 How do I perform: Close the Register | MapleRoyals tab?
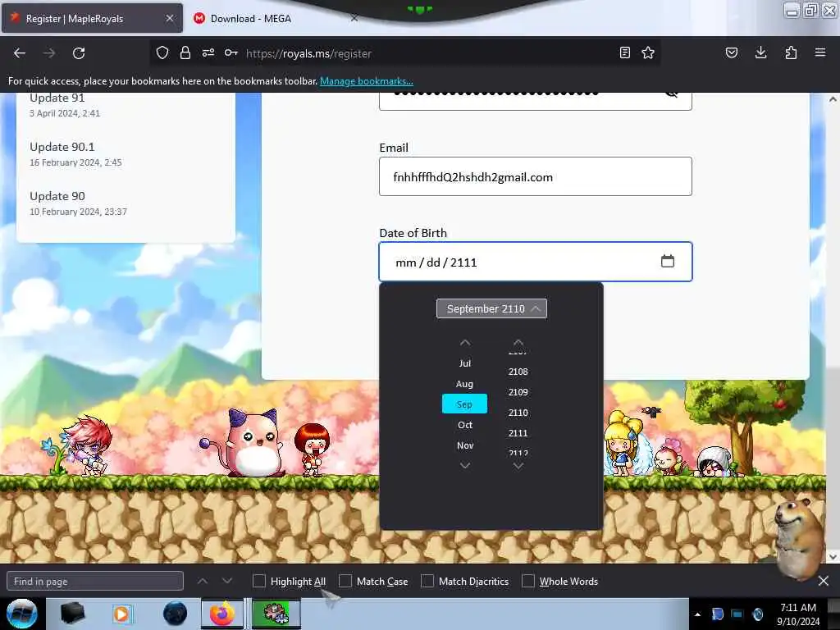pos(169,18)
